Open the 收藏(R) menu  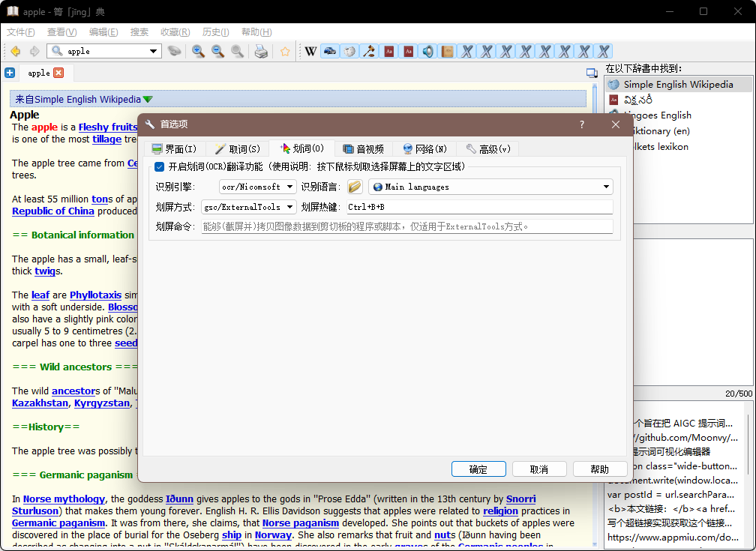point(175,32)
